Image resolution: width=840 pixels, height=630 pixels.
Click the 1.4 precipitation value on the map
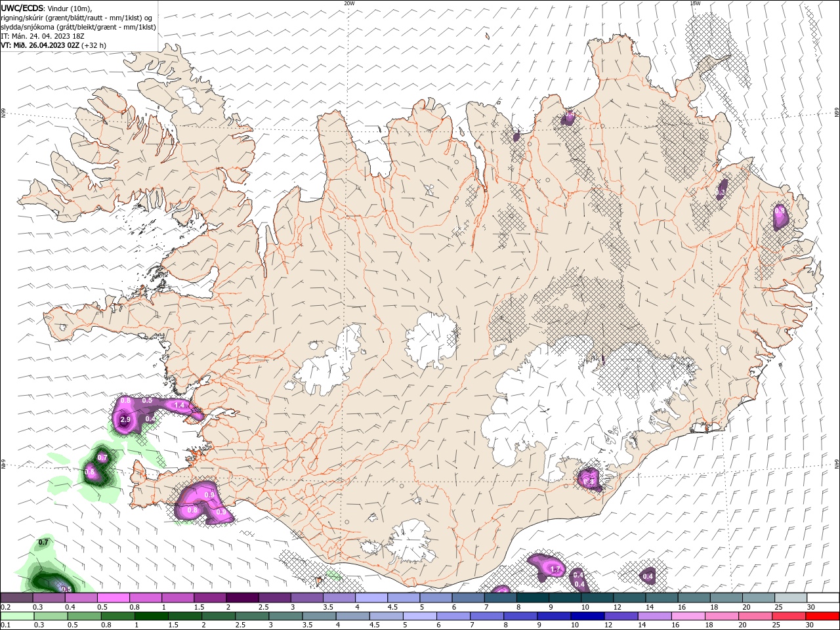click(x=179, y=406)
